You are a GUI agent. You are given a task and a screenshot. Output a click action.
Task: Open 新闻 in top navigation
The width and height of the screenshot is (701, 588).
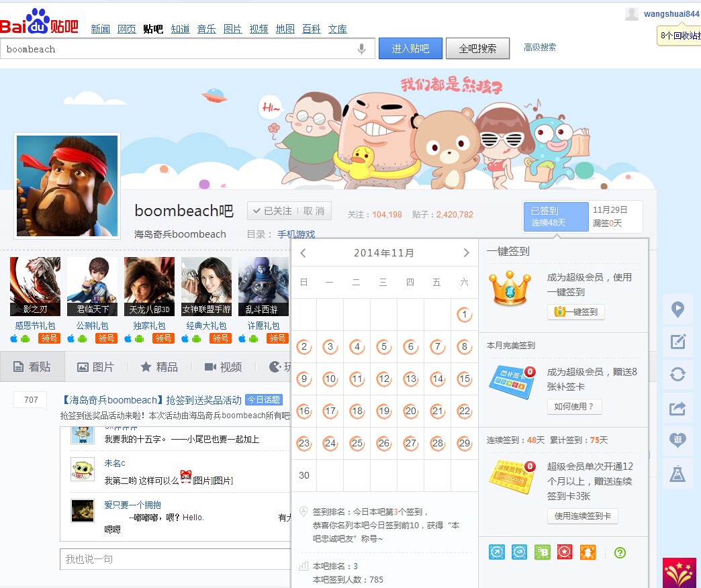click(100, 29)
